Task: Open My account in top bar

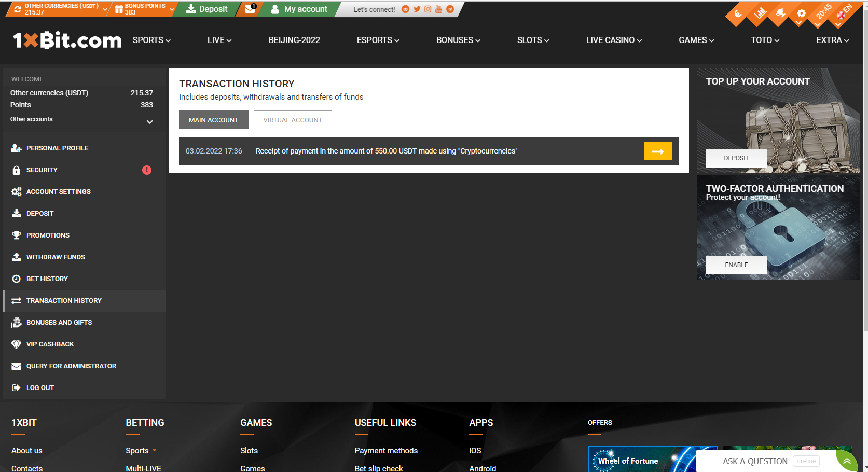Action: [299, 9]
